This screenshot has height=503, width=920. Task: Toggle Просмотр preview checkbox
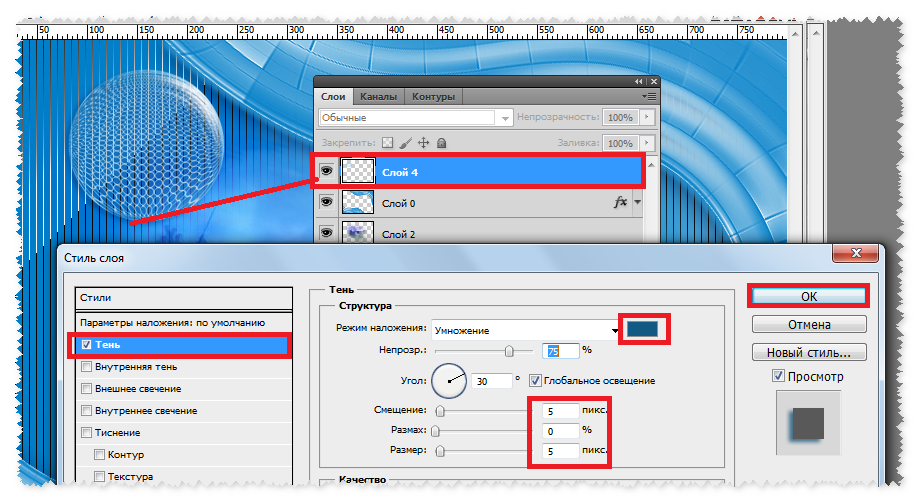click(x=779, y=376)
